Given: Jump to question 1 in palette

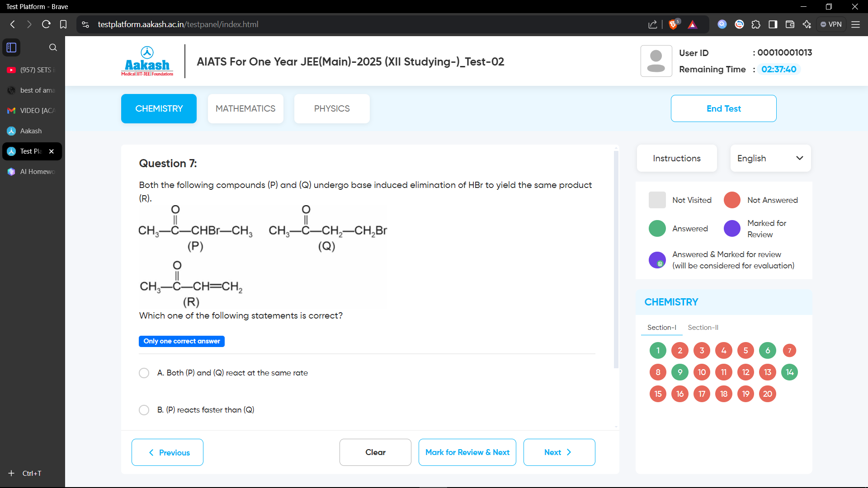Looking at the screenshot, I should (x=658, y=350).
